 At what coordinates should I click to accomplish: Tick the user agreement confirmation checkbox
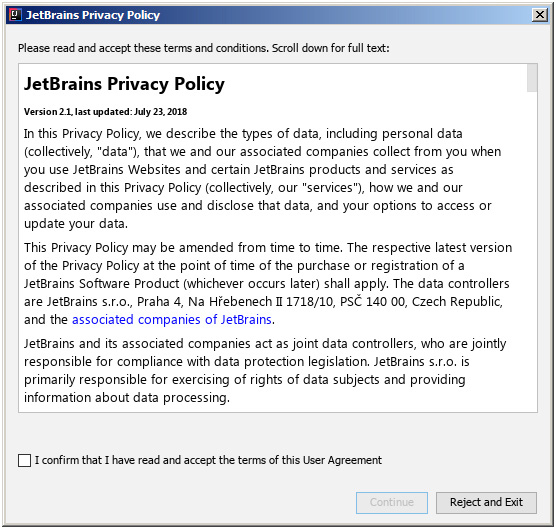point(24,460)
